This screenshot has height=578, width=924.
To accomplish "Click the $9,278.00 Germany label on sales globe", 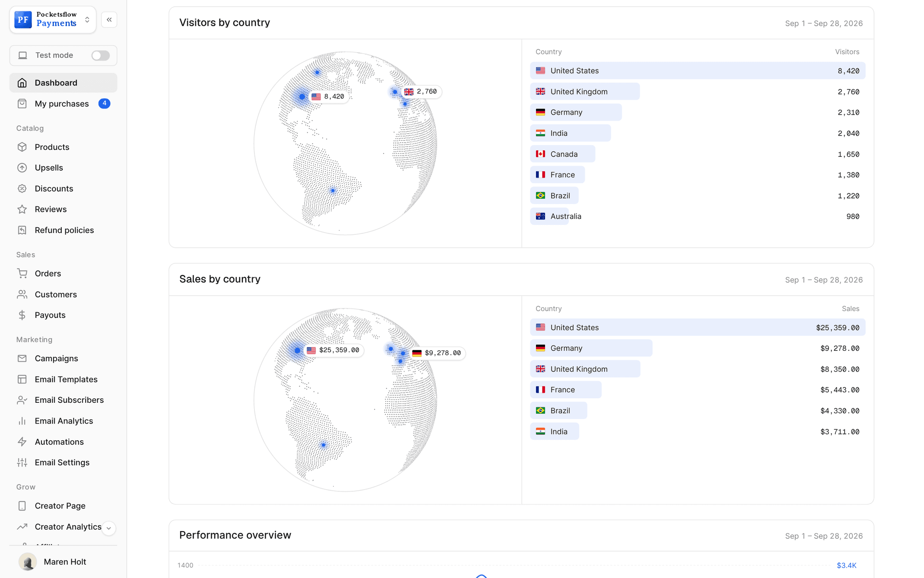I will click(x=437, y=353).
